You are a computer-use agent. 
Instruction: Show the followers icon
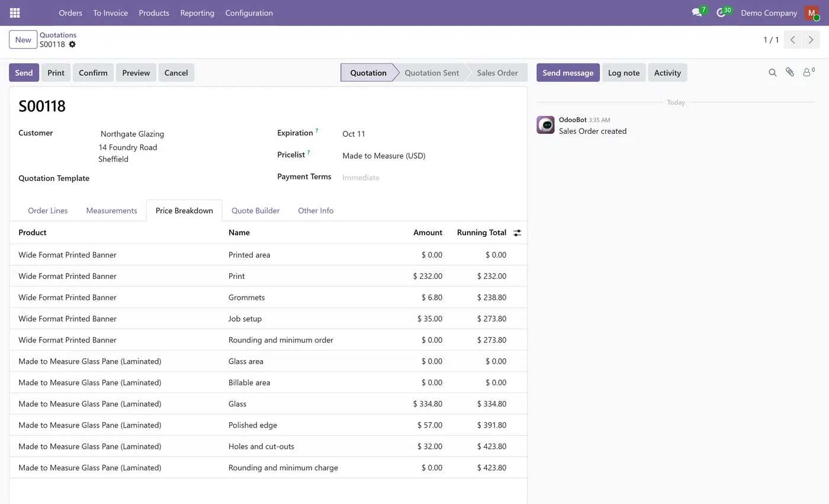[808, 72]
